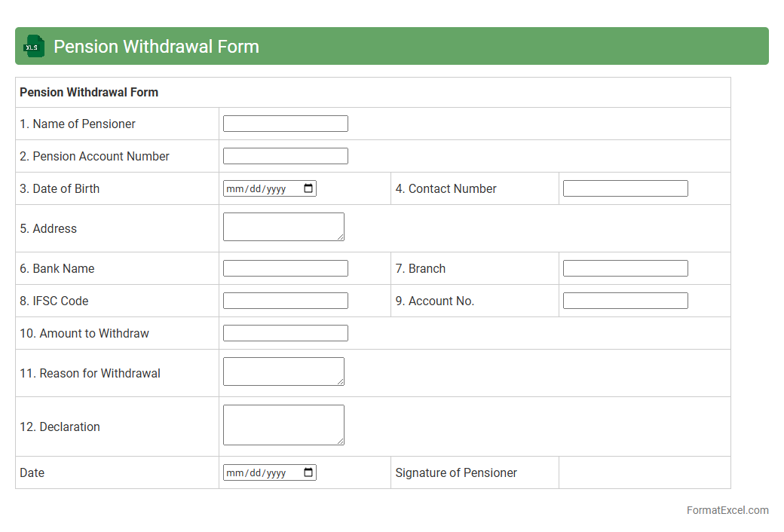Screen dimensions: 784x532
Task: Click the Reason for Withdrawal text area
Action: click(283, 371)
